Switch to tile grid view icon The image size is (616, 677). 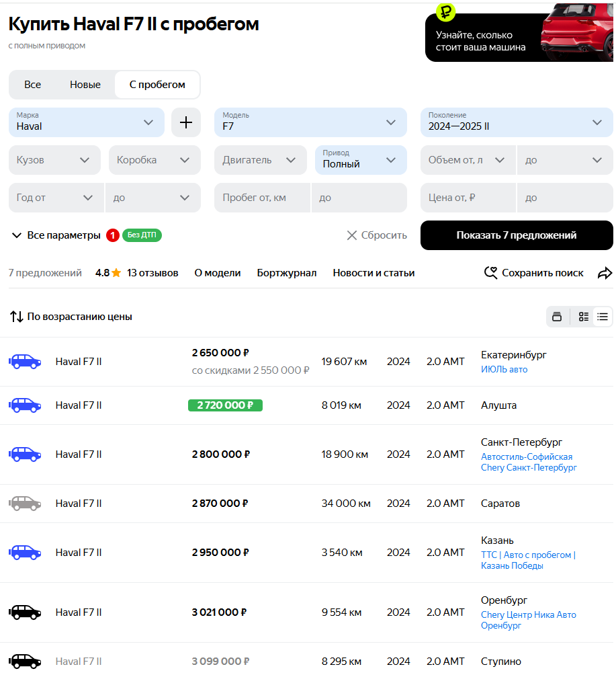pos(583,317)
